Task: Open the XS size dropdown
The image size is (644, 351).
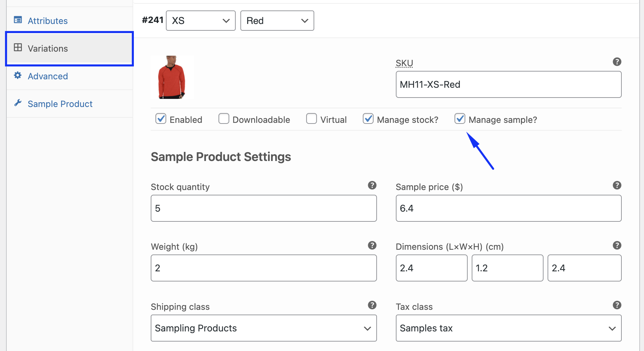Action: [x=201, y=21]
